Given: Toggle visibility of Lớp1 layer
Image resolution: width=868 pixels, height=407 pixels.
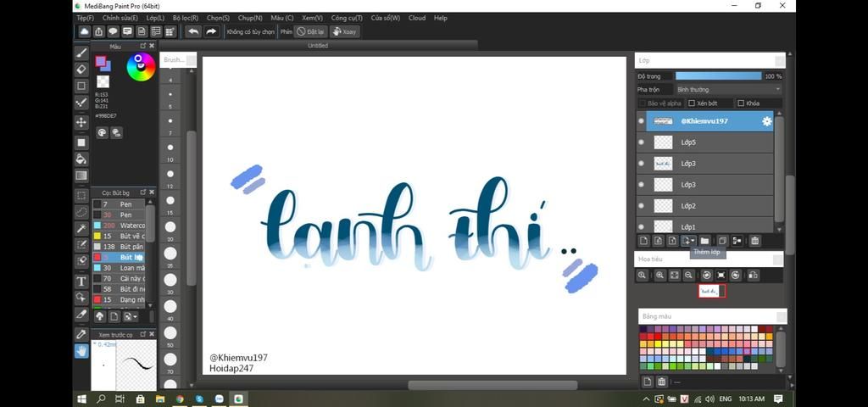Looking at the screenshot, I should pyautogui.click(x=641, y=226).
